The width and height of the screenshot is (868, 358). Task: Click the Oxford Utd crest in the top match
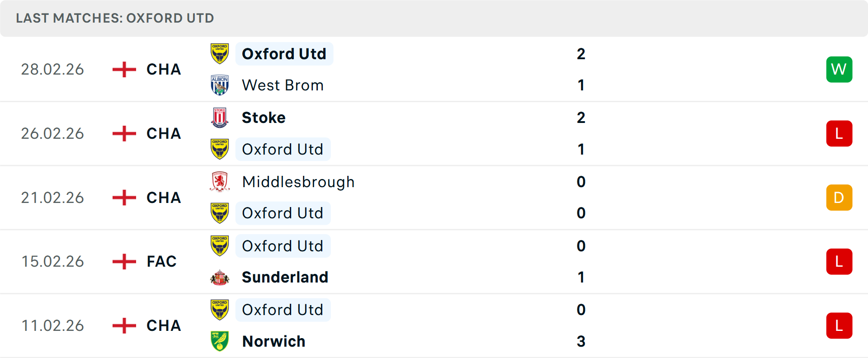pos(220,53)
